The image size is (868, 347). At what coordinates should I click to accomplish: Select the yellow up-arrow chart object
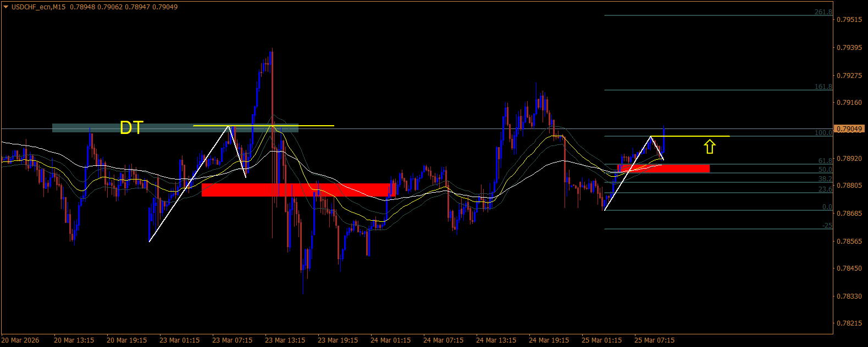pyautogui.click(x=710, y=146)
